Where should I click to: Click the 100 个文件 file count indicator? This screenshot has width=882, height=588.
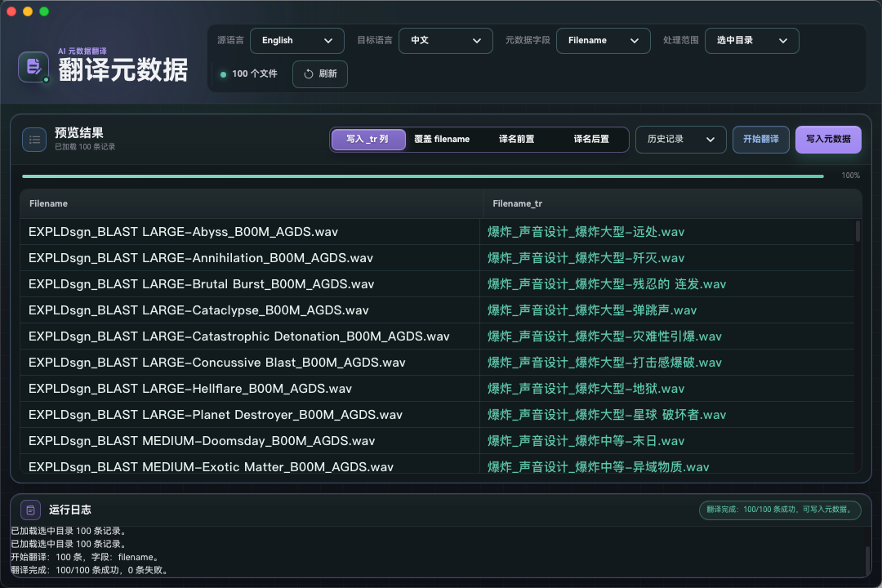click(249, 73)
